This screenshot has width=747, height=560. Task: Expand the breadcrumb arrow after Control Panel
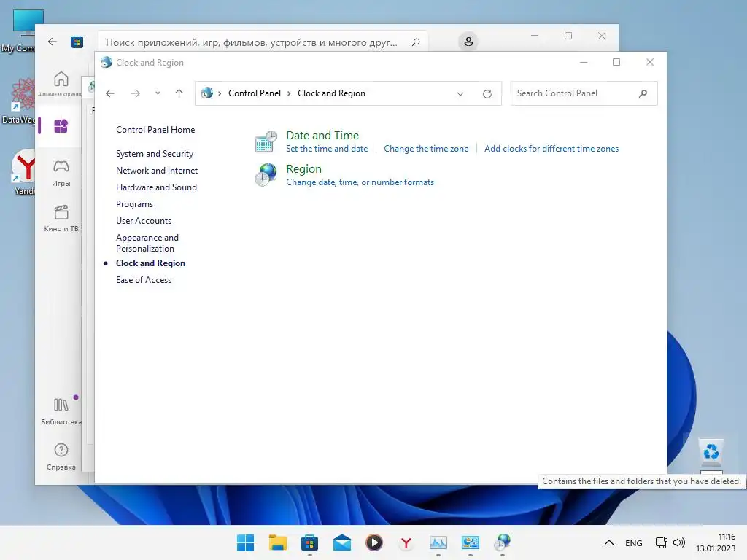tap(289, 94)
